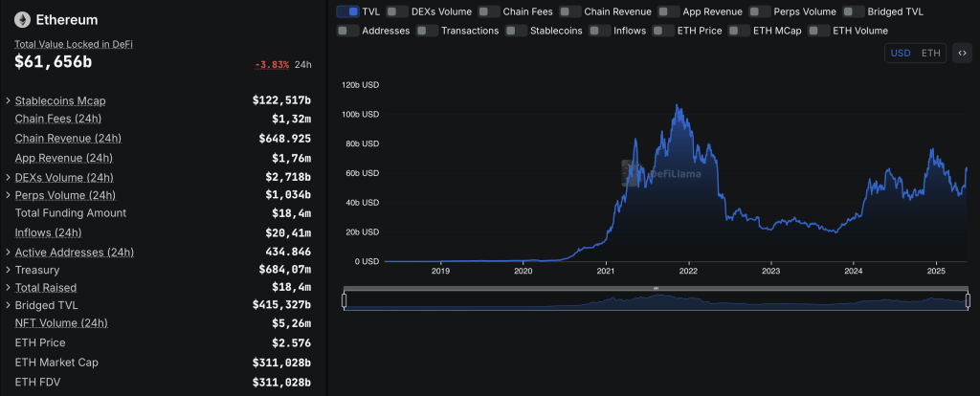Click the Total Funding Amount label
The width and height of the screenshot is (980, 396).
pyautogui.click(x=71, y=213)
